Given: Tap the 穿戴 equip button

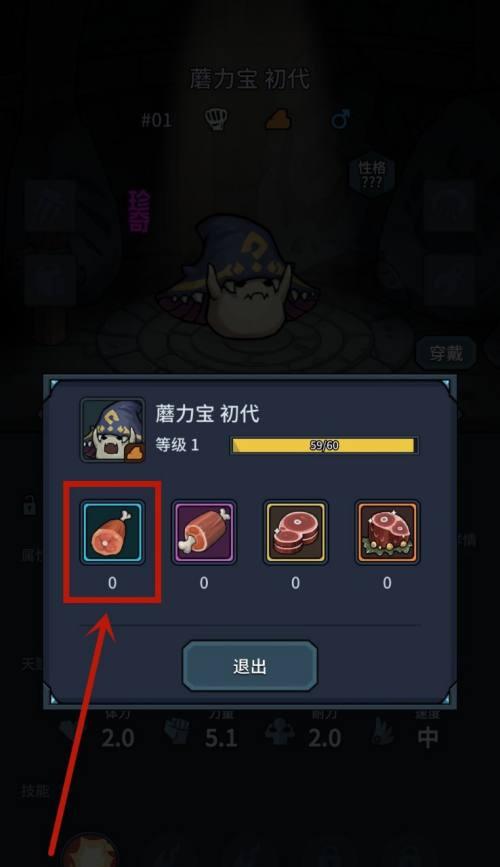Looking at the screenshot, I should tap(446, 353).
